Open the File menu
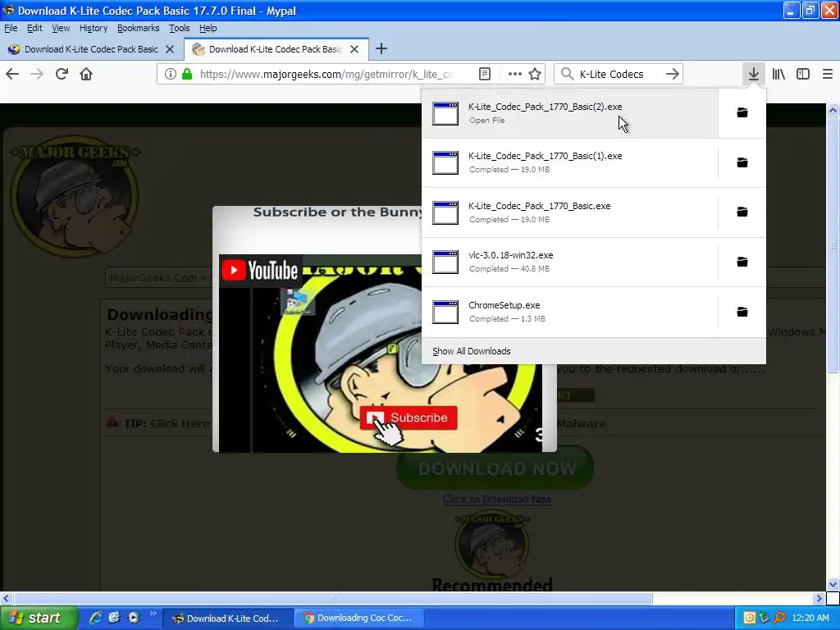Image resolution: width=840 pixels, height=630 pixels. (x=11, y=28)
